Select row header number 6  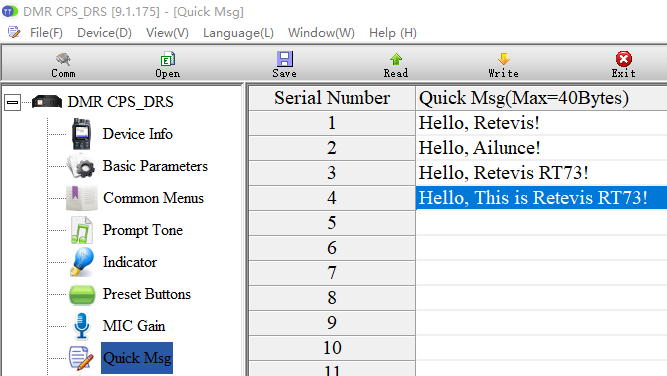(332, 248)
